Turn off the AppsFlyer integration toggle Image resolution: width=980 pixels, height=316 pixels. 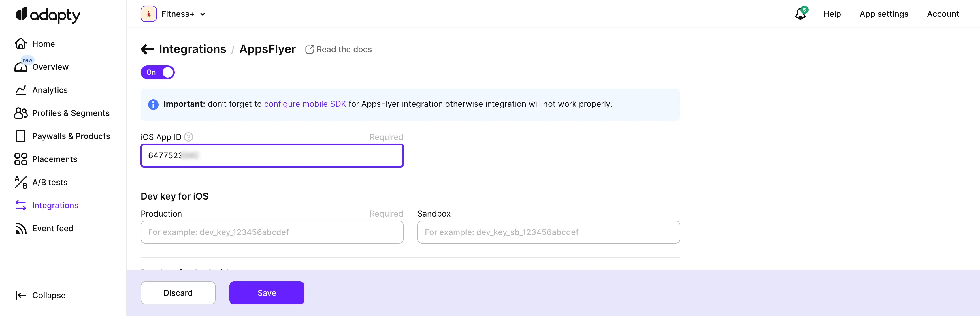pos(157,72)
